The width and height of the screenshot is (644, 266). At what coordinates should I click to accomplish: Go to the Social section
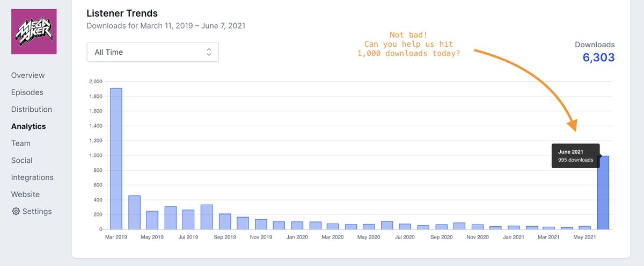click(22, 160)
